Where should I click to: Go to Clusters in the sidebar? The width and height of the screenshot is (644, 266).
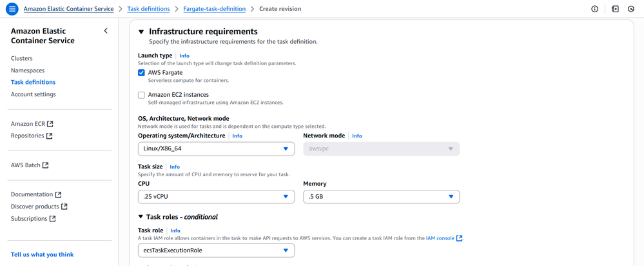[21, 58]
